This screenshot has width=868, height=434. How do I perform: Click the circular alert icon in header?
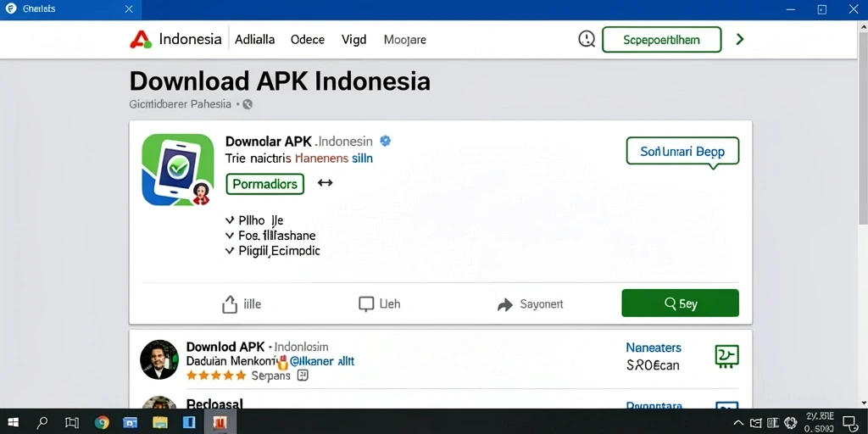[587, 39]
